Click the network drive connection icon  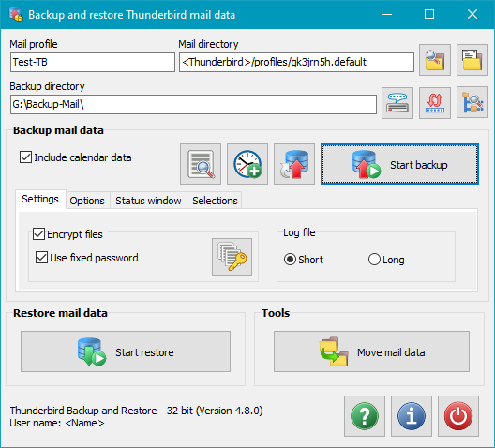(x=397, y=103)
